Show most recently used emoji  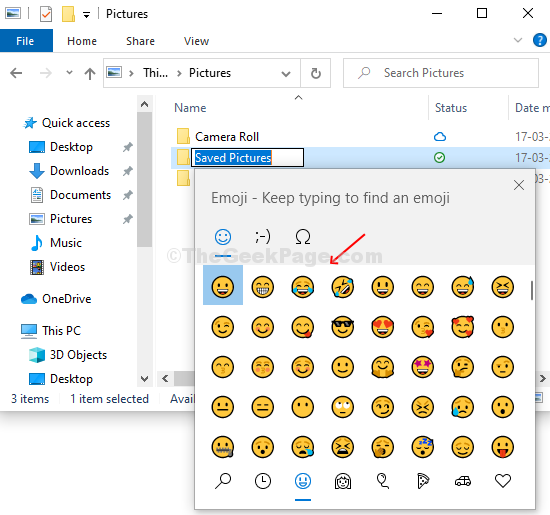pyautogui.click(x=263, y=481)
